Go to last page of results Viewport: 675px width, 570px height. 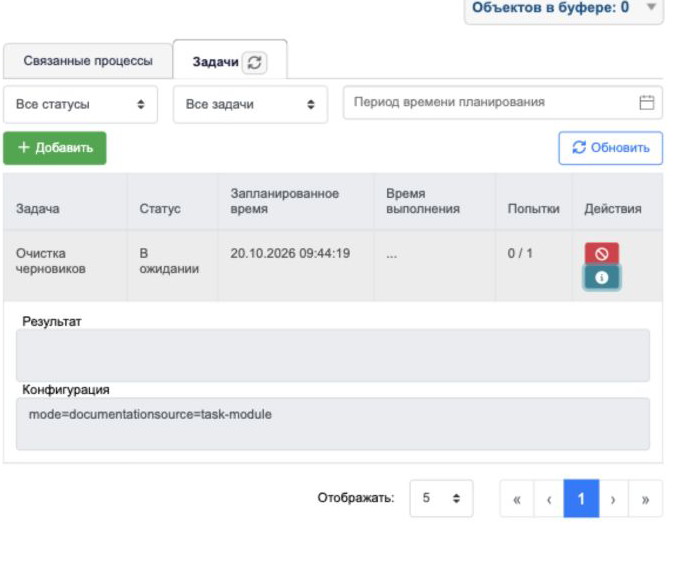point(645,499)
